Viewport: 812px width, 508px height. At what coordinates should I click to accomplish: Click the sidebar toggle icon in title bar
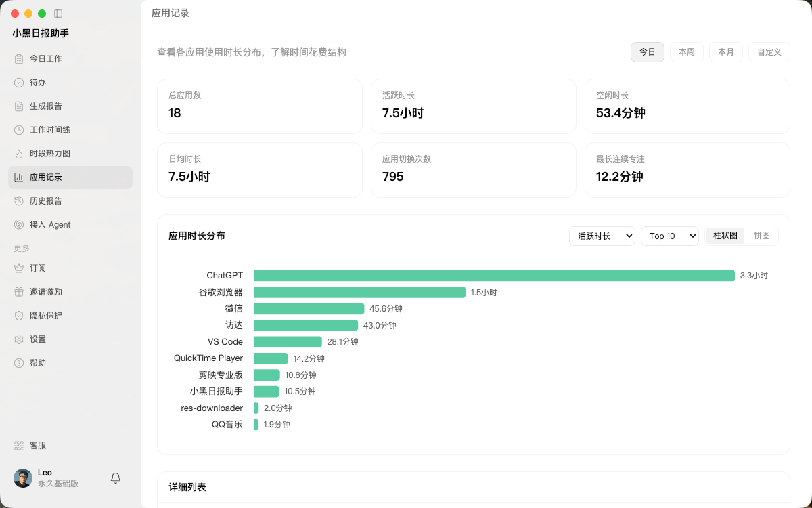click(x=58, y=14)
